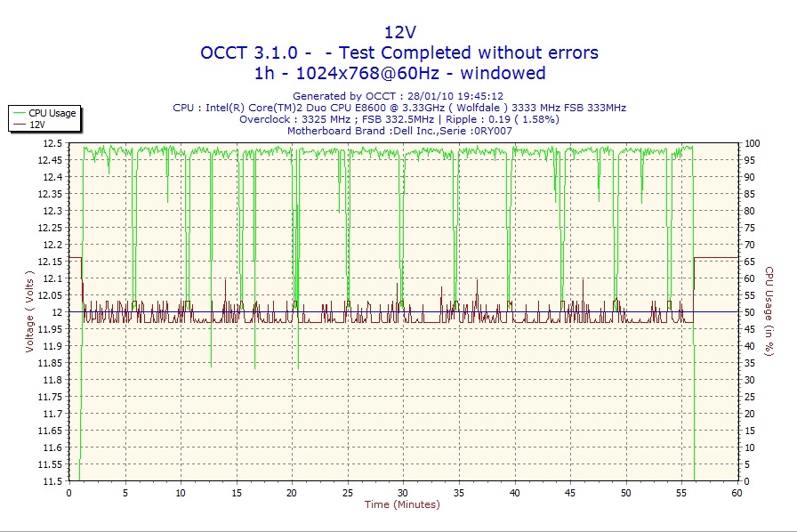This screenshot has height=532, width=797.
Task: Click the 10 label on time axis
Action: [x=181, y=493]
